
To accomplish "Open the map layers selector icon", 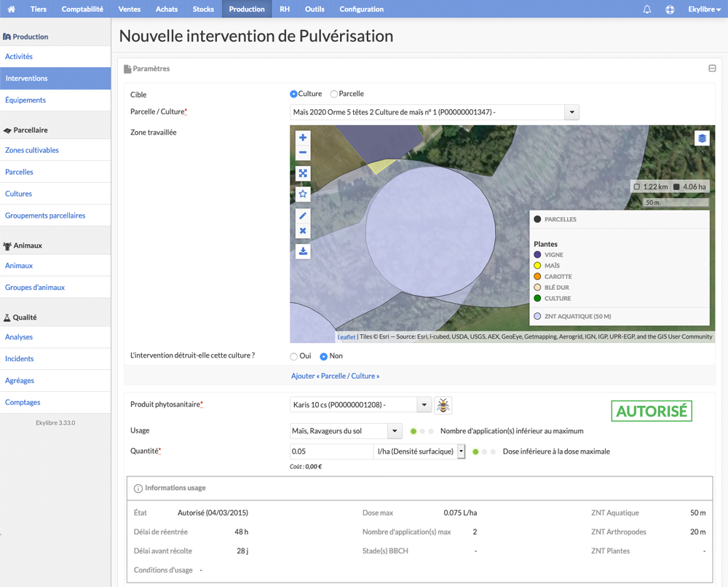I will 702,138.
